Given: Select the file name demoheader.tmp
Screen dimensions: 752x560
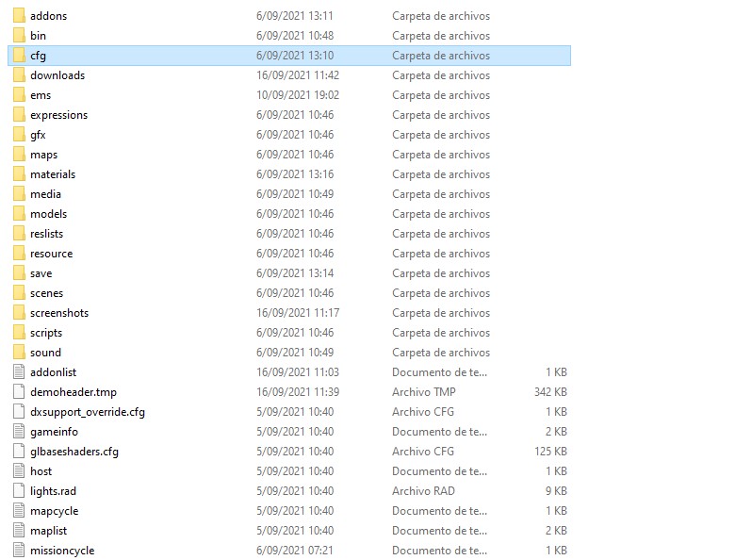Looking at the screenshot, I should click(74, 392).
